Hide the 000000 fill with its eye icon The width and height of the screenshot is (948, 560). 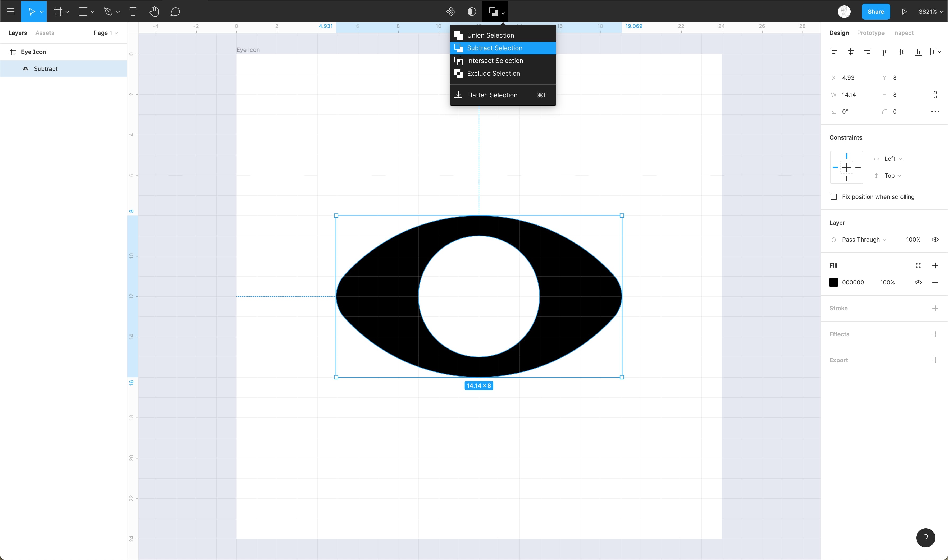[x=918, y=282]
